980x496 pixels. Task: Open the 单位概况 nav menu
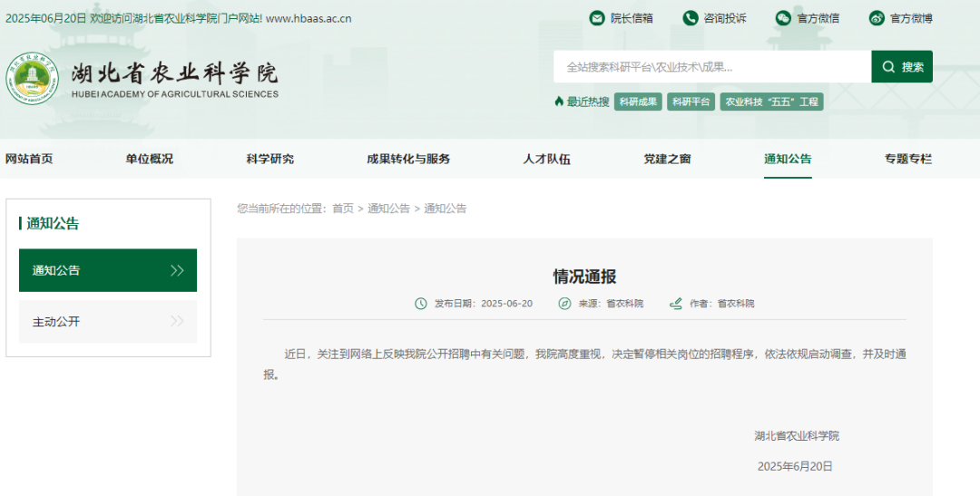(150, 159)
